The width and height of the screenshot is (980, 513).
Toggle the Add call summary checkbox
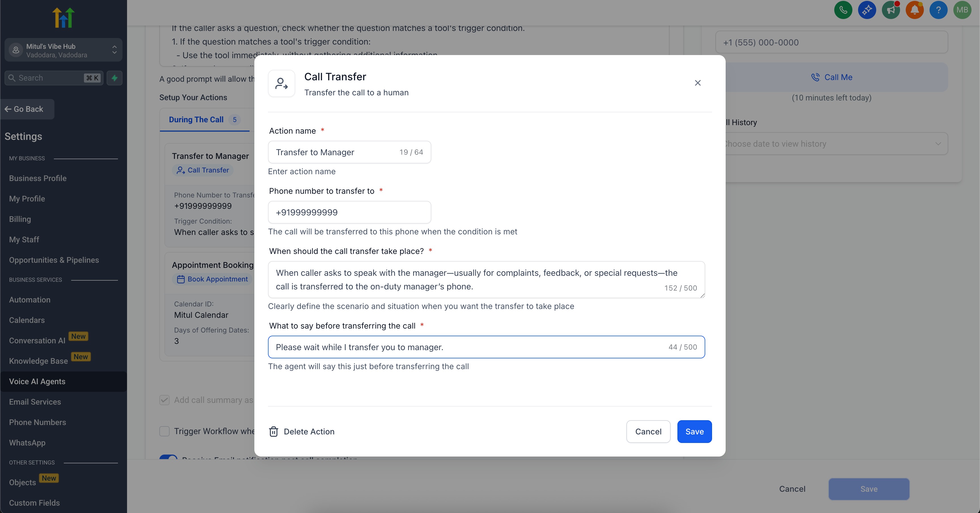point(164,400)
